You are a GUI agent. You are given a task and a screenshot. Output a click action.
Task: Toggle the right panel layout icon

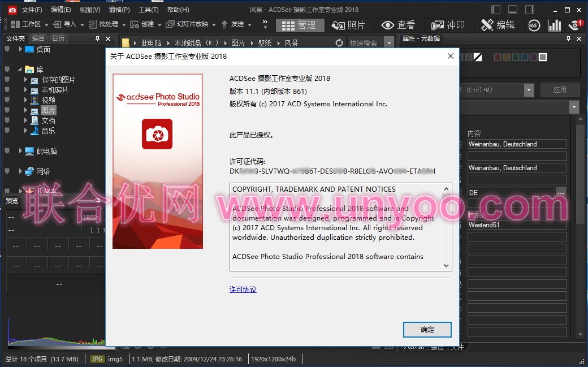pyautogui.click(x=530, y=10)
